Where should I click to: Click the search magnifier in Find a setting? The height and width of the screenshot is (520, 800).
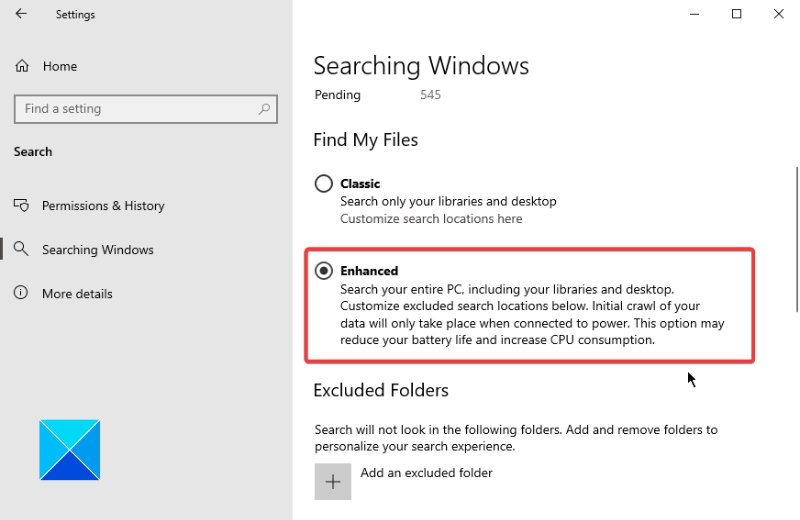[x=264, y=109]
